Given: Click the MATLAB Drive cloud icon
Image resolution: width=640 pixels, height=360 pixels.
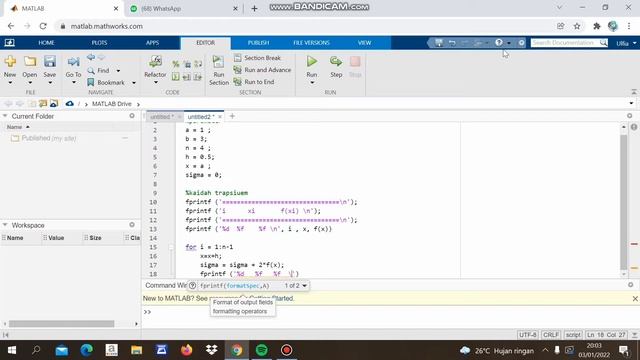Looking at the screenshot, I should 69,104.
